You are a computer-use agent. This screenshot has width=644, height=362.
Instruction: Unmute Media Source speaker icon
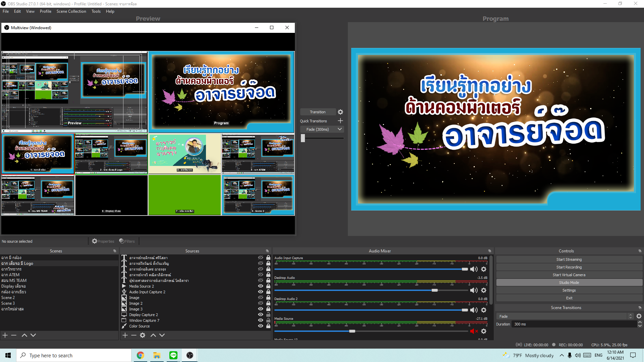click(x=474, y=331)
